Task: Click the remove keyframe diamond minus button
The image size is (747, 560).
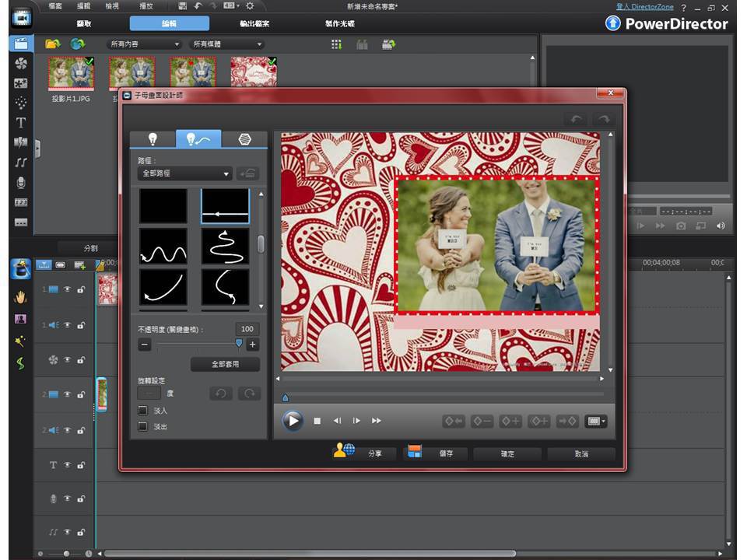Action: coord(482,421)
